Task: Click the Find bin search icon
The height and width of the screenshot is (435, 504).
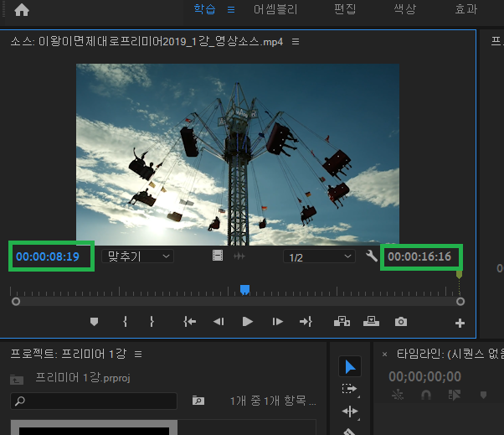Action: click(x=198, y=401)
